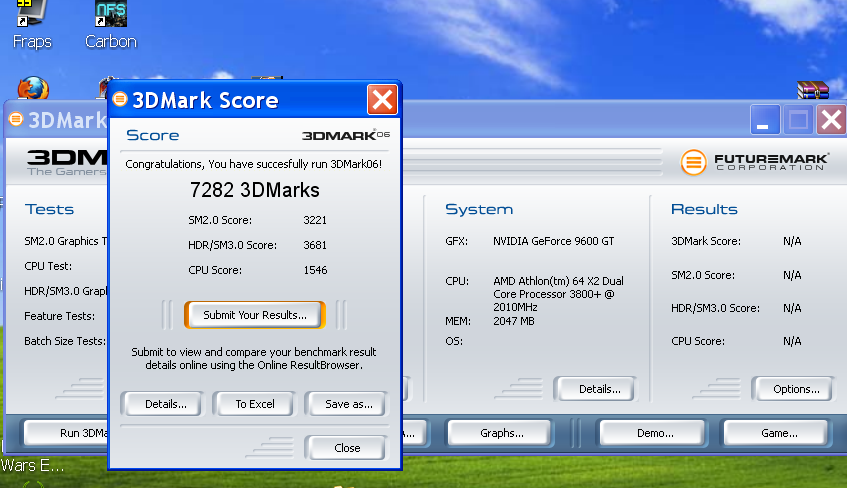Click Save as button
Image resolution: width=847 pixels, height=488 pixels.
[x=348, y=404]
